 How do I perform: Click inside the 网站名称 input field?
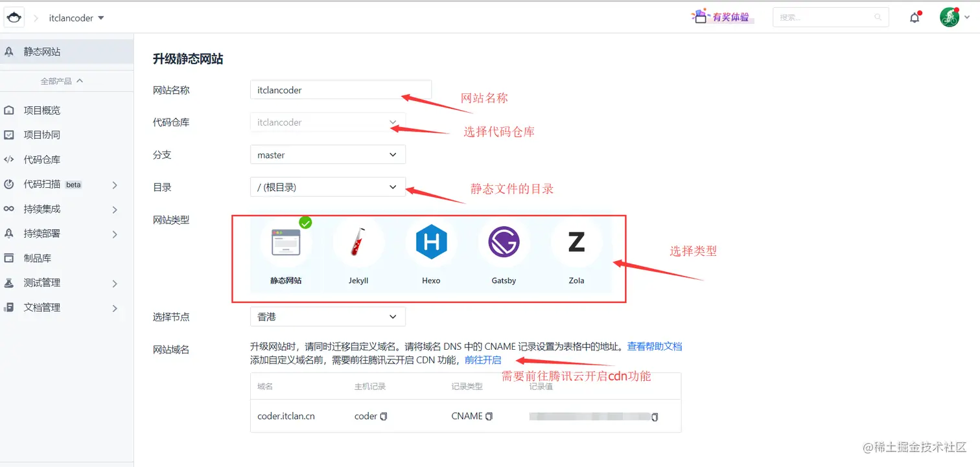[x=340, y=89]
